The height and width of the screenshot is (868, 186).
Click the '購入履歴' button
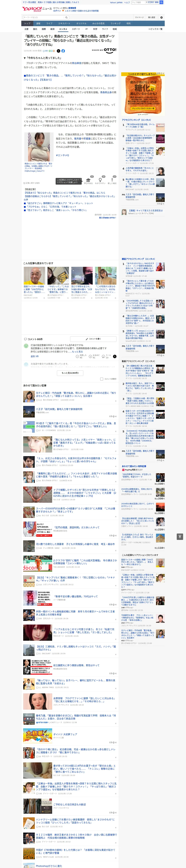(152, 17)
